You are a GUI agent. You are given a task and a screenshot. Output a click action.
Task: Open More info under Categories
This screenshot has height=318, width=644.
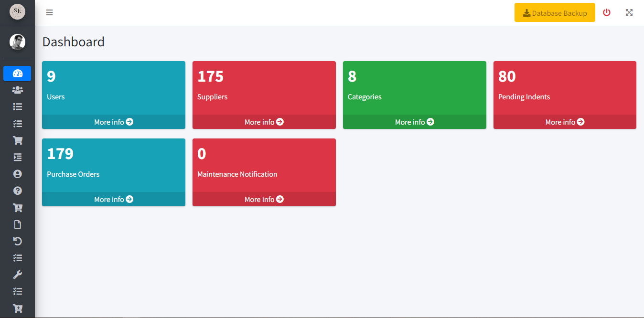[x=415, y=122]
